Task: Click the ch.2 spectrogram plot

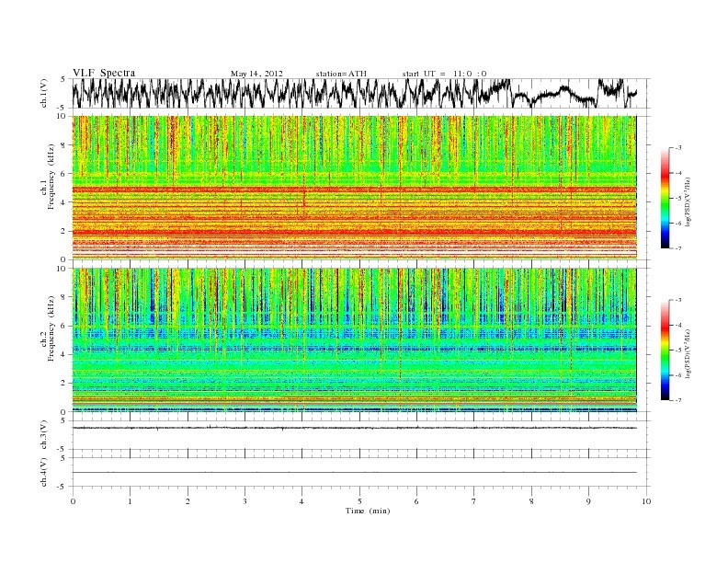Action: 354,340
